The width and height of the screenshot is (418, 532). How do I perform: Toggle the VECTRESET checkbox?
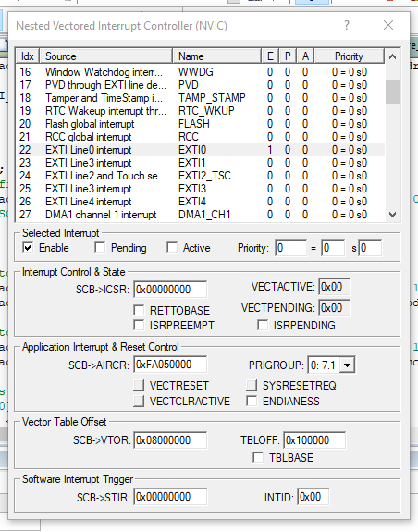pyautogui.click(x=139, y=386)
